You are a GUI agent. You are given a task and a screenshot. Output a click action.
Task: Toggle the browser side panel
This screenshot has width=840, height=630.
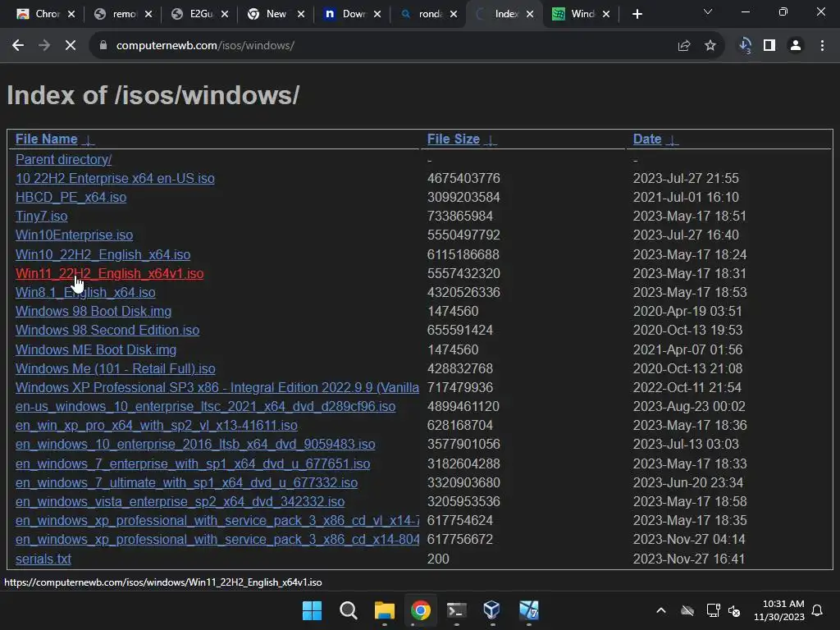pos(769,46)
